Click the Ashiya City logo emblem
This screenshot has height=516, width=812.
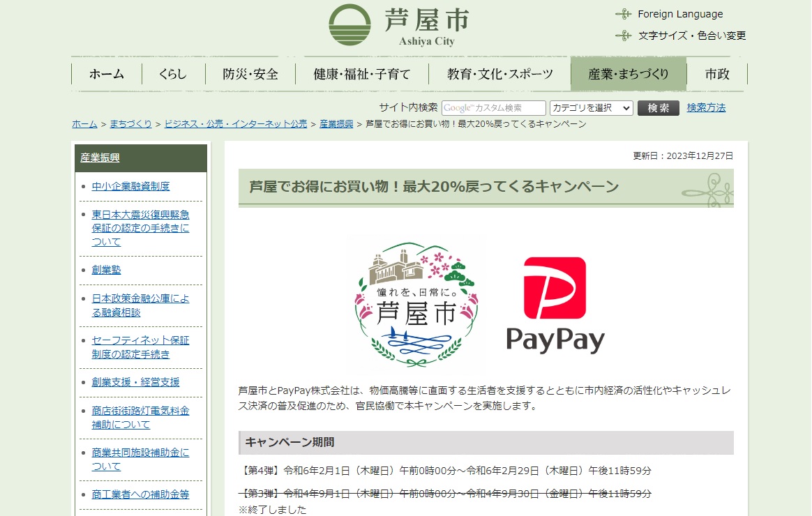(x=350, y=24)
